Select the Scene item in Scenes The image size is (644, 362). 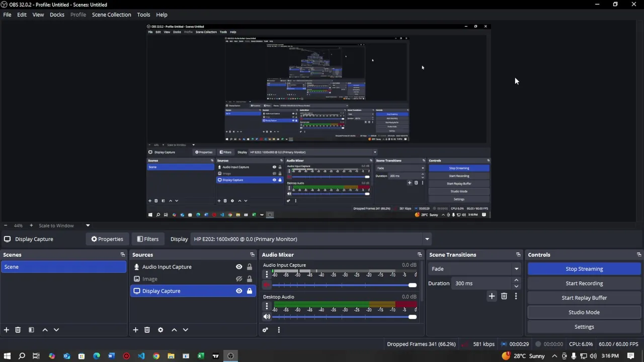[63, 267]
